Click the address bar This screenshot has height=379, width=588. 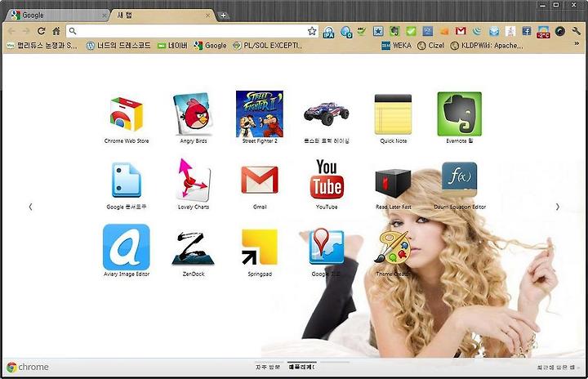click(192, 31)
